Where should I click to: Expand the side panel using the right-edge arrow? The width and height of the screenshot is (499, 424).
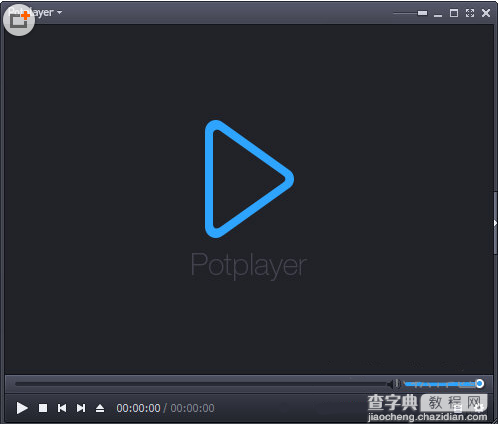pyautogui.click(x=495, y=223)
